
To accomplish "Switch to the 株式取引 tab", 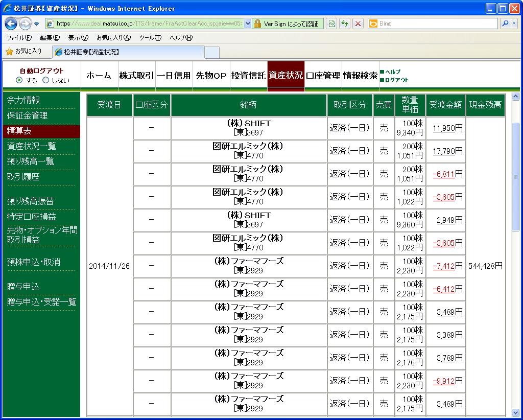I will point(136,76).
